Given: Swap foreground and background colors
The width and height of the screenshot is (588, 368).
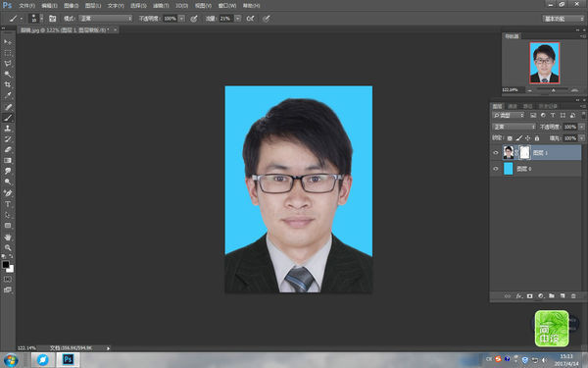Looking at the screenshot, I should click(x=11, y=256).
